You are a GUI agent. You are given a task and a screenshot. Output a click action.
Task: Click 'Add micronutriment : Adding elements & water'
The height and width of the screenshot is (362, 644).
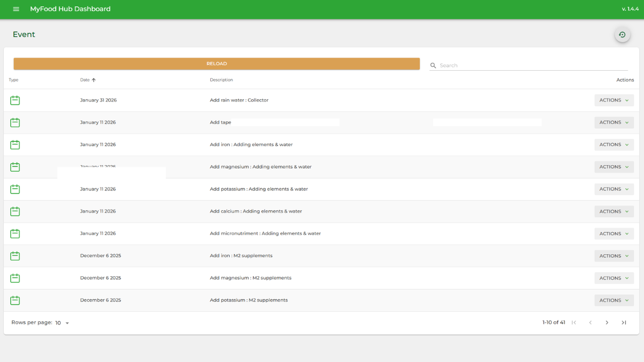point(265,234)
